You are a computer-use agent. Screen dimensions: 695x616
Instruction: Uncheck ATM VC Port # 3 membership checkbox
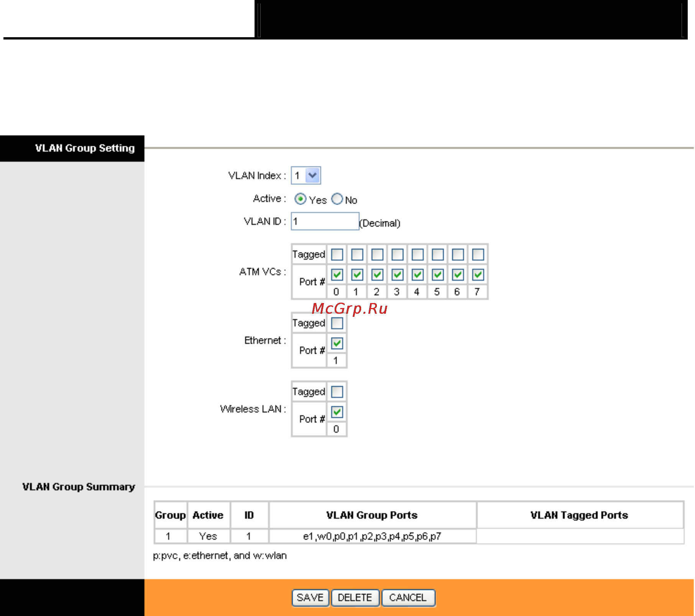click(x=398, y=275)
